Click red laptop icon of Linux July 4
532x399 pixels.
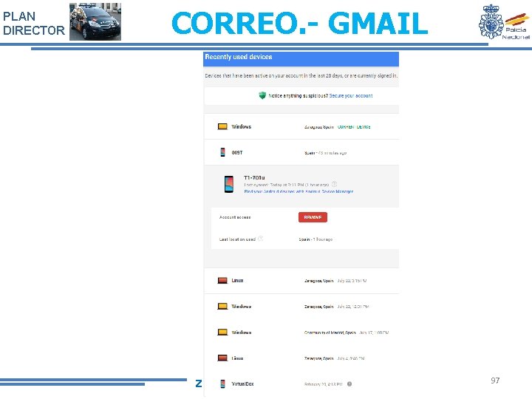click(x=222, y=358)
